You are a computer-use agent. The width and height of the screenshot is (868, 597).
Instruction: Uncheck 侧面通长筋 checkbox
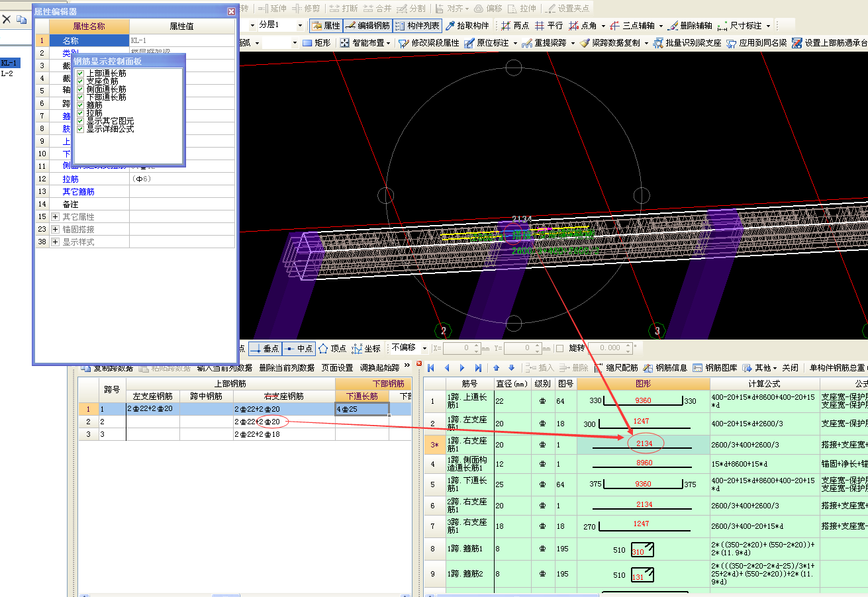pos(80,89)
